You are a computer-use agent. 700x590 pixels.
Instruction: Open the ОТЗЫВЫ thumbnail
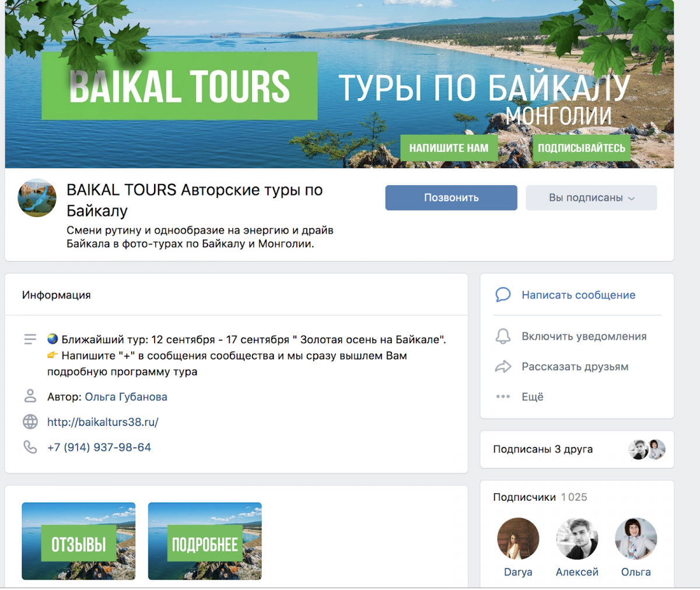coord(79,541)
